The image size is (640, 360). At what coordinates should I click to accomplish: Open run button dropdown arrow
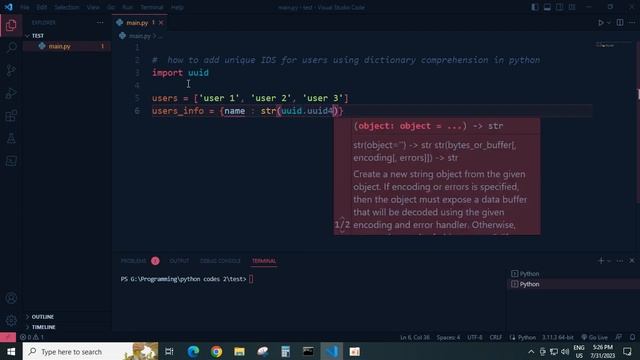click(609, 23)
